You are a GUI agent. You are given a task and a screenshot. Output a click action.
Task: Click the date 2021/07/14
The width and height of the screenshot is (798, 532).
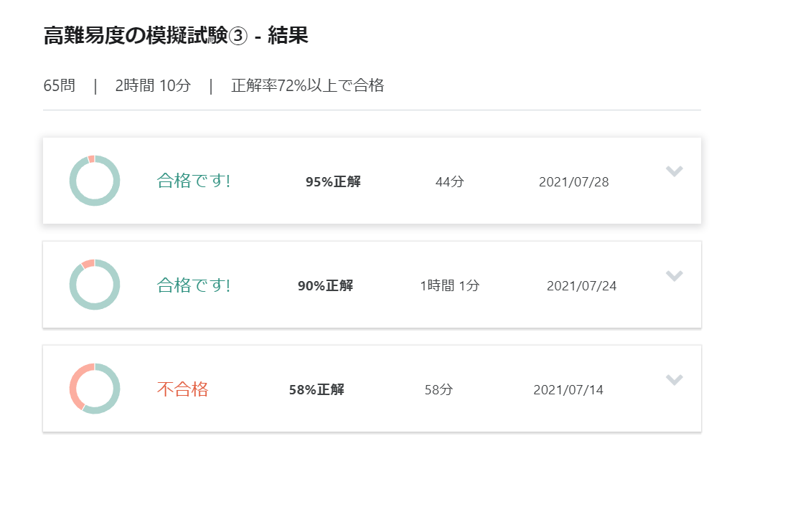pyautogui.click(x=568, y=390)
